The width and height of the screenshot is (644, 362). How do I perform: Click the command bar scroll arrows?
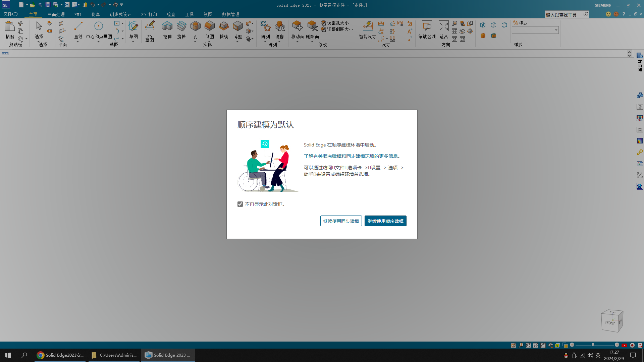pyautogui.click(x=629, y=54)
